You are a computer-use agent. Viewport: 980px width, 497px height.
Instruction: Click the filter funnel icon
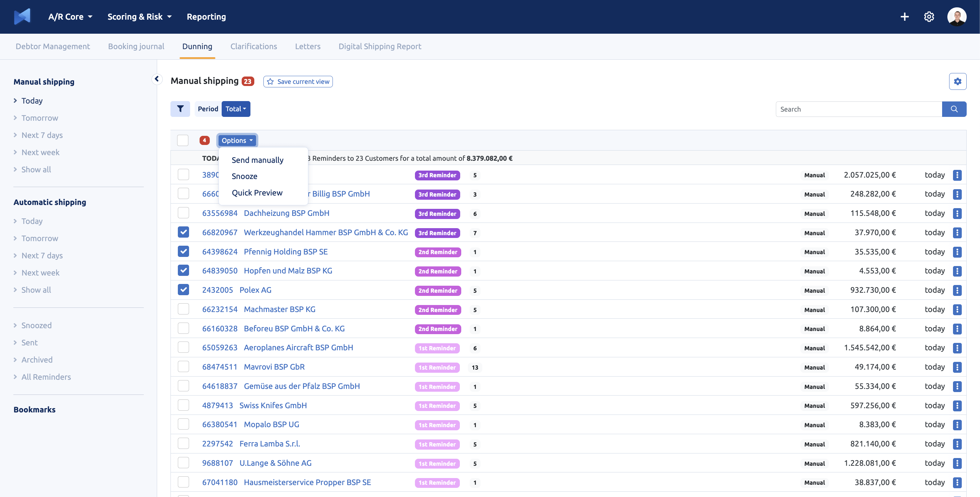[x=180, y=109]
